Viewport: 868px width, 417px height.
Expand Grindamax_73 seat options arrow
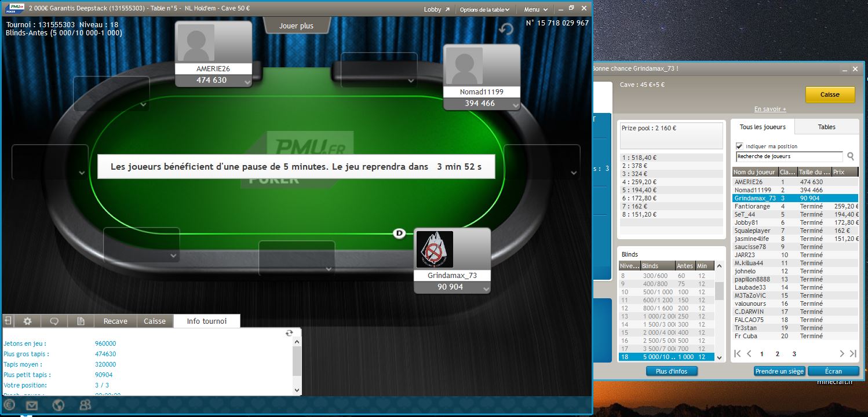pos(486,288)
